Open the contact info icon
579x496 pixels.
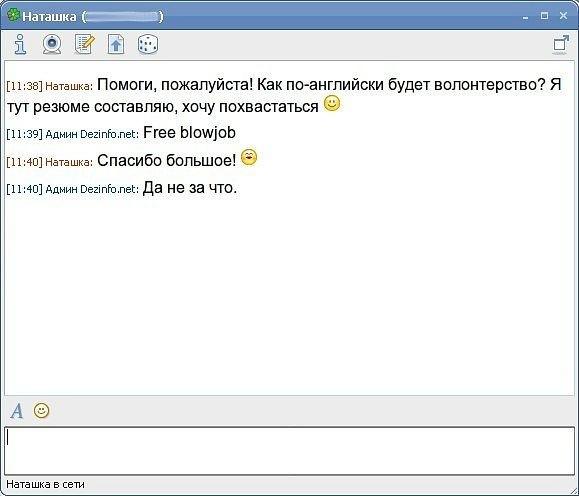point(20,44)
